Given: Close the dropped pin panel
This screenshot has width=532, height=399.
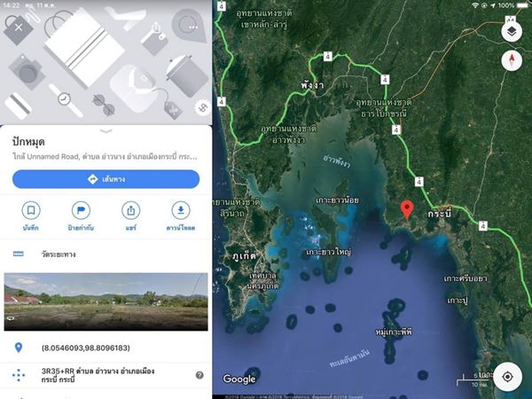Looking at the screenshot, I should point(19,27).
